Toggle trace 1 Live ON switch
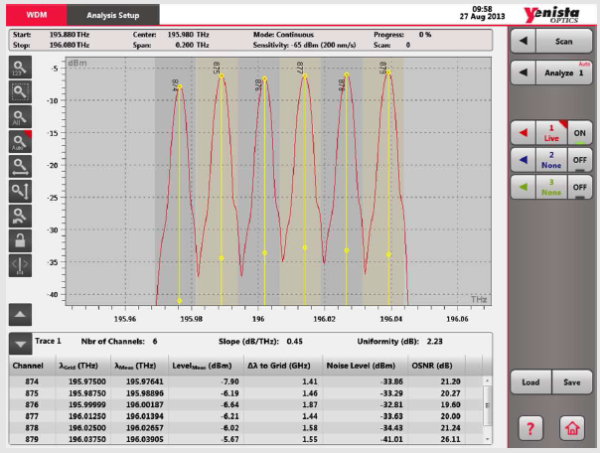 point(579,131)
